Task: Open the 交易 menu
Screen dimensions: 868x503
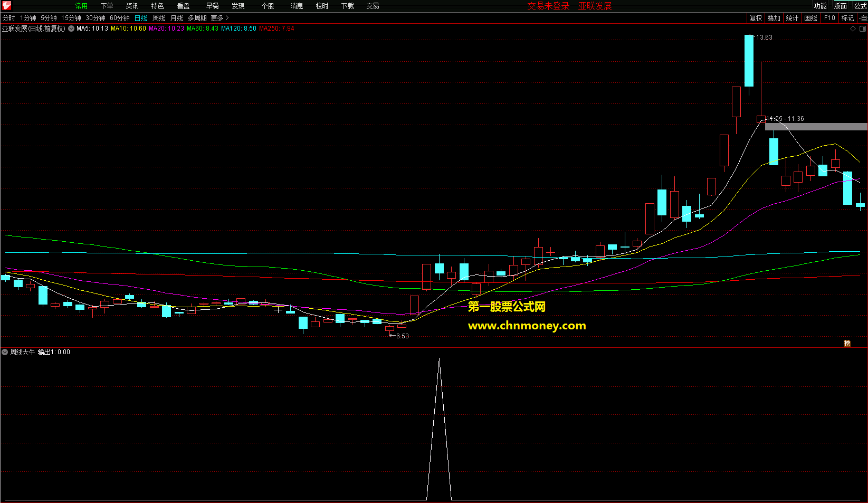Action: click(373, 6)
